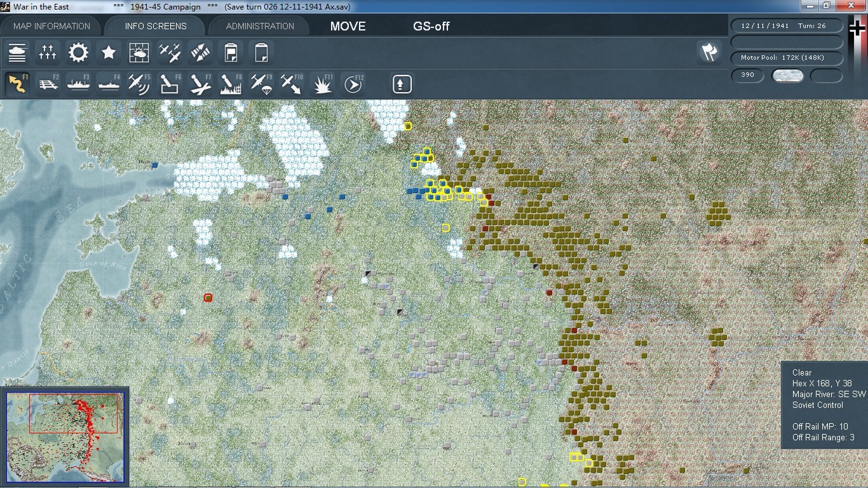Click the 390 admin points counter
Screen dimensions: 868x488
coord(748,75)
